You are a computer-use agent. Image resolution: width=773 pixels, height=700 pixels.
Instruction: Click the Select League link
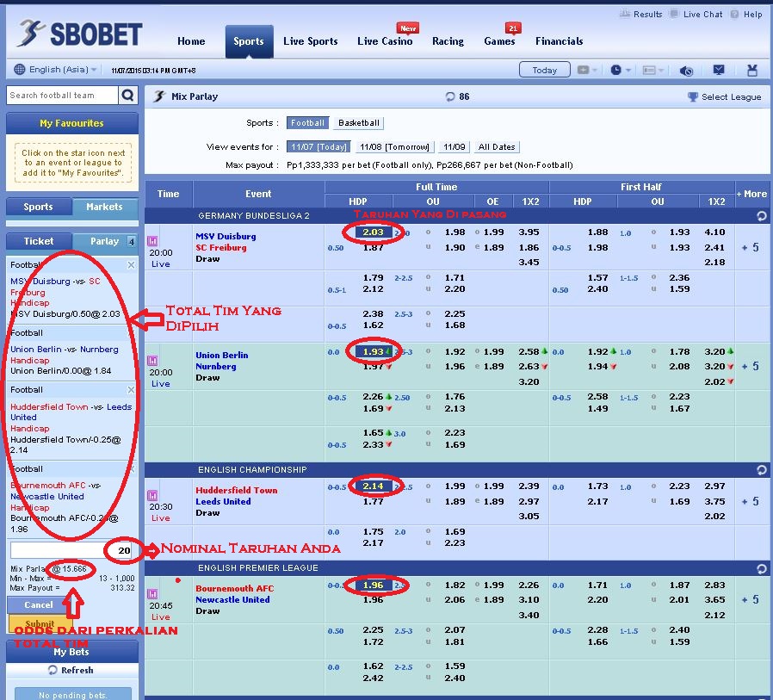(x=731, y=97)
